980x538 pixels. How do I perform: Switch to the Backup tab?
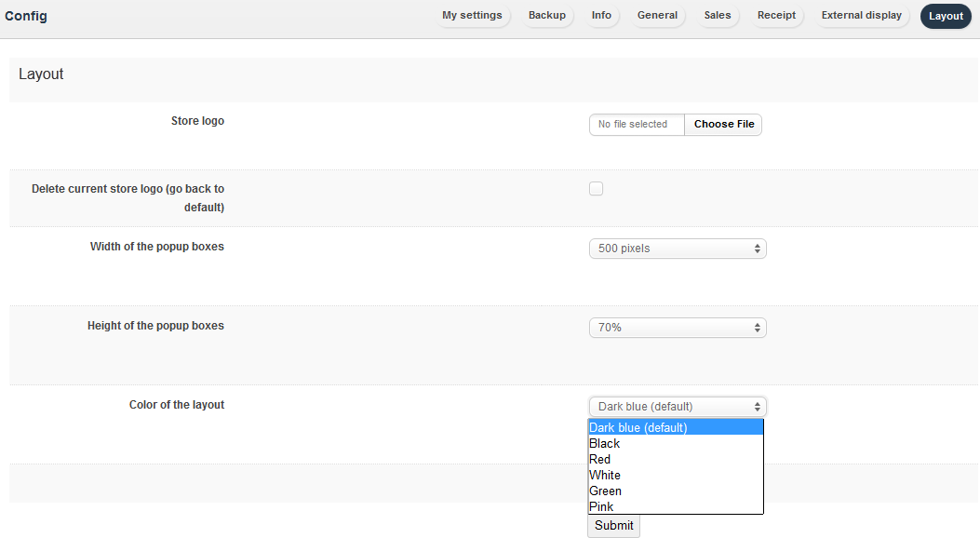pos(546,16)
